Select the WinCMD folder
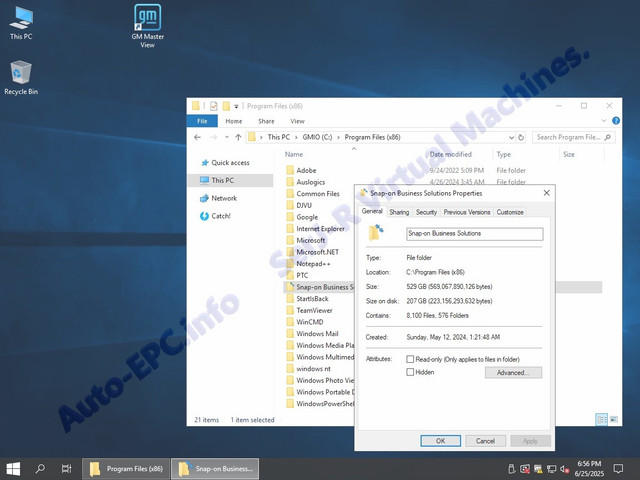Screen dimensions: 640x480 tap(309, 322)
